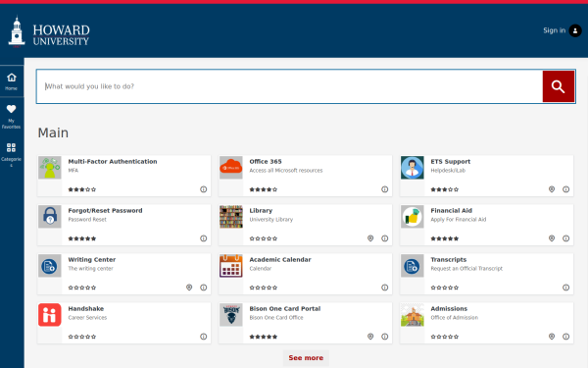Open the ETS Support helpdesk icon
The width and height of the screenshot is (588, 368).
(x=413, y=168)
